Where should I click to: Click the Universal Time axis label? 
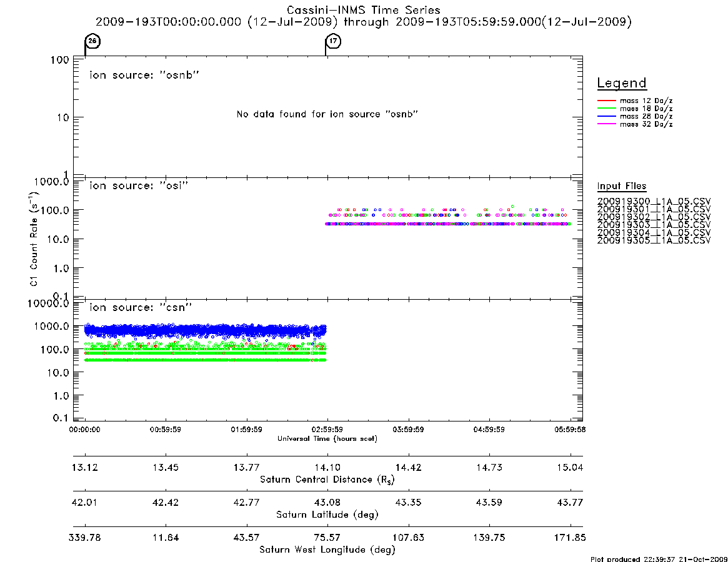327,438
